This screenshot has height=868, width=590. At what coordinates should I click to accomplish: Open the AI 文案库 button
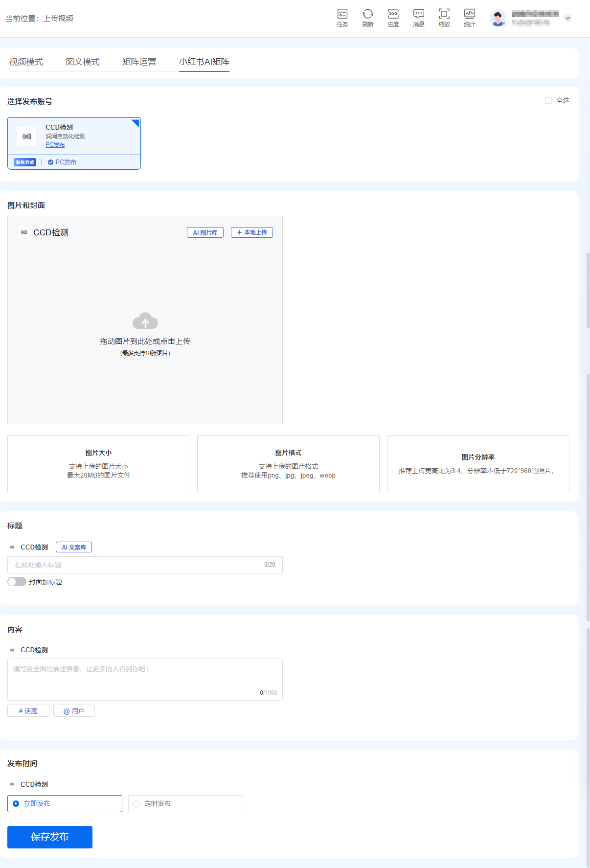[x=74, y=547]
